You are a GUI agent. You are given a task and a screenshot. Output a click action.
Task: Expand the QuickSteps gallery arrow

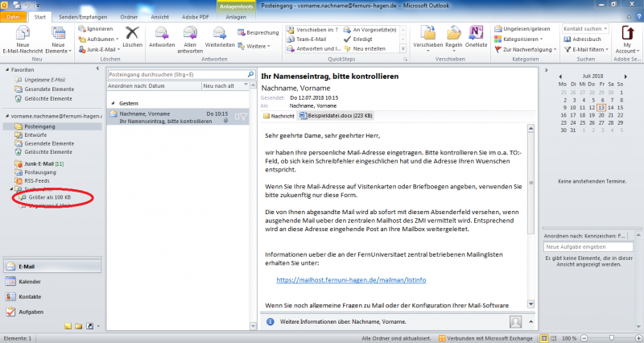(403, 48)
